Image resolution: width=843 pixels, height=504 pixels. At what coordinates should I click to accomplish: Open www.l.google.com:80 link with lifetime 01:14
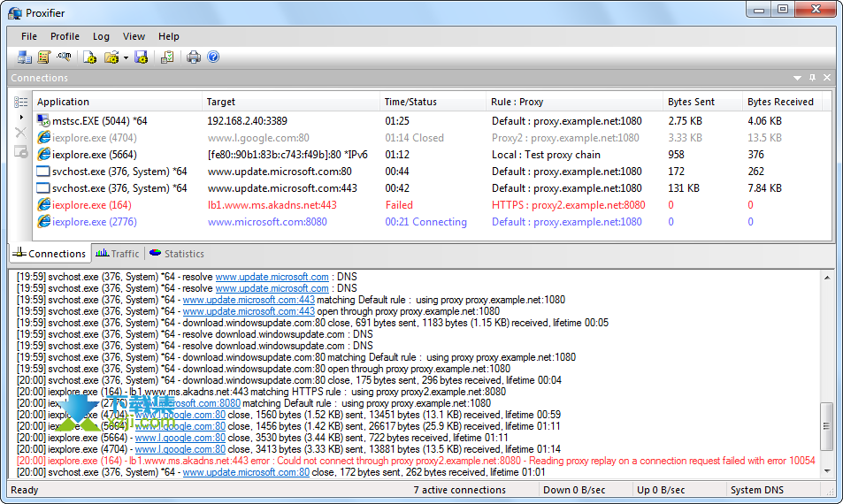pos(180,449)
